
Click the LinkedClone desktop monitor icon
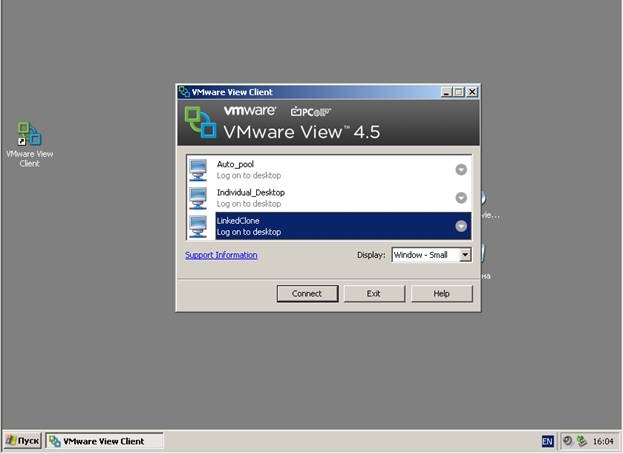[198, 226]
